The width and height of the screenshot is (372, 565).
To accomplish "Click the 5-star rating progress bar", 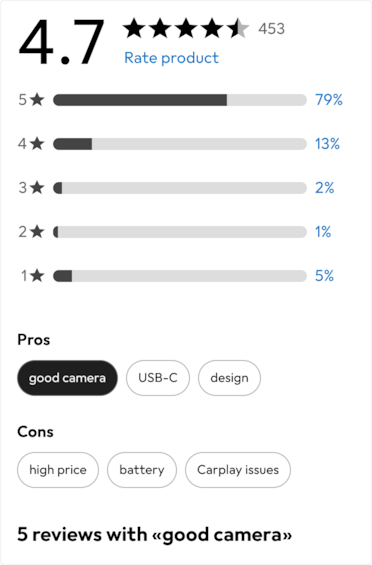I will click(180, 100).
